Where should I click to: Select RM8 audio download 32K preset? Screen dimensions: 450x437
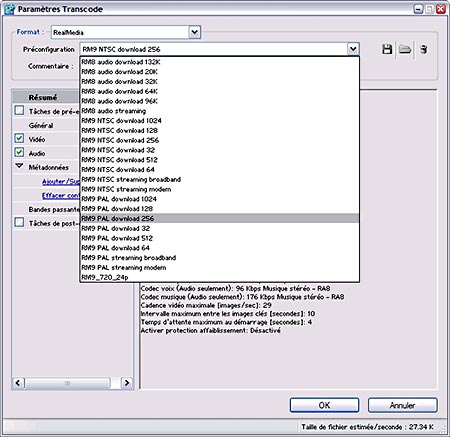coord(219,82)
